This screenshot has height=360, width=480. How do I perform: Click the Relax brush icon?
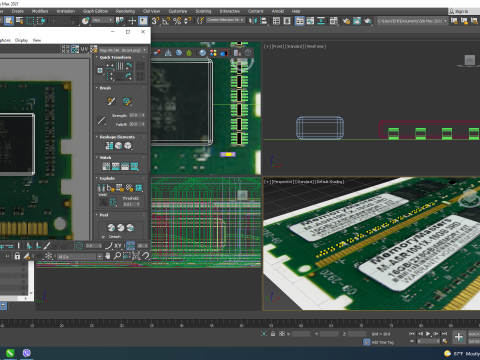(x=127, y=101)
